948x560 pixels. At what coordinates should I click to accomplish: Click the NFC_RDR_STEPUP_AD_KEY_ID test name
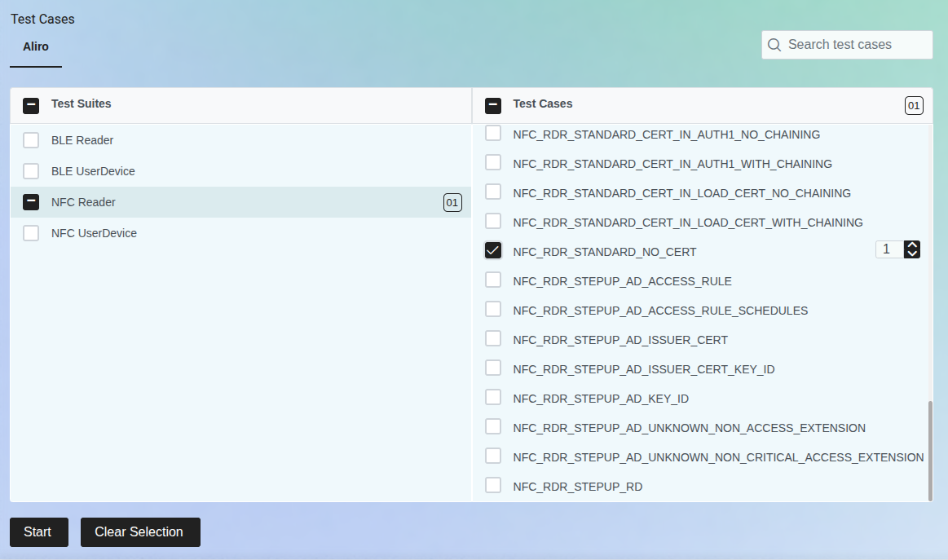(x=601, y=399)
